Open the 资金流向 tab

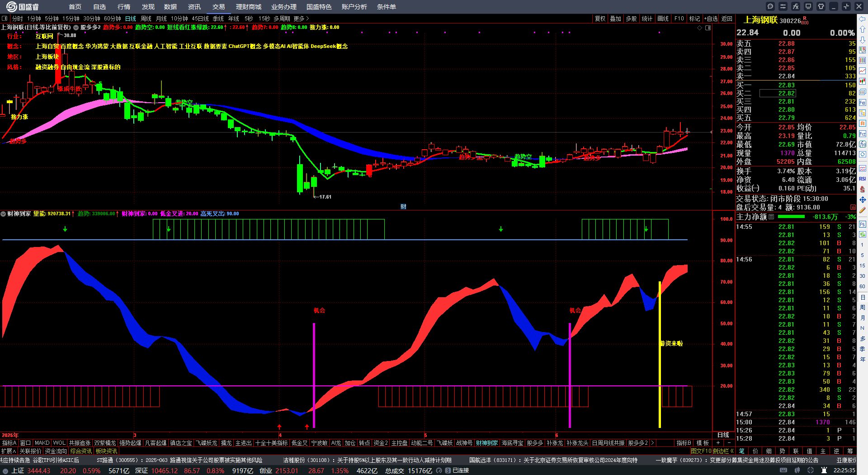(56, 451)
